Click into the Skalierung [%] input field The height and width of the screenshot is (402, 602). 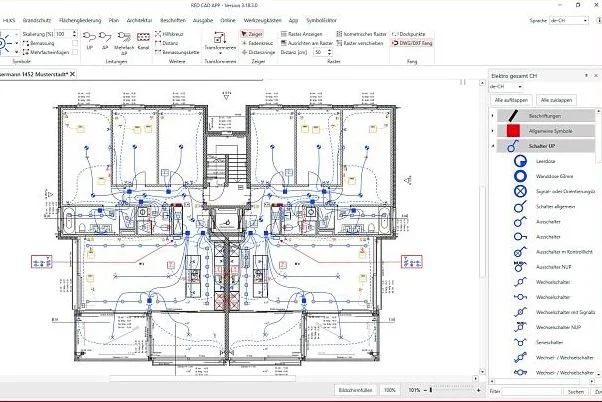coord(63,34)
